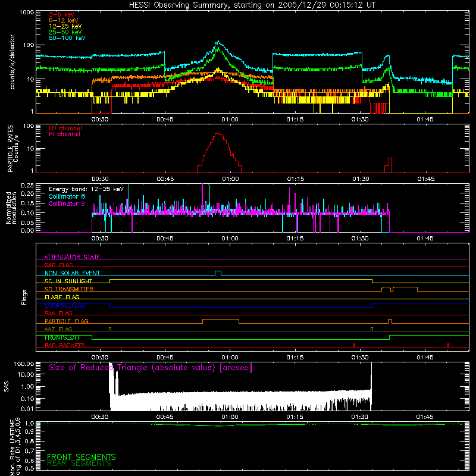Screen dimensions: 476x476
Task: Select the FRONT SEGMENTS legend label
Action: pyautogui.click(x=82, y=457)
